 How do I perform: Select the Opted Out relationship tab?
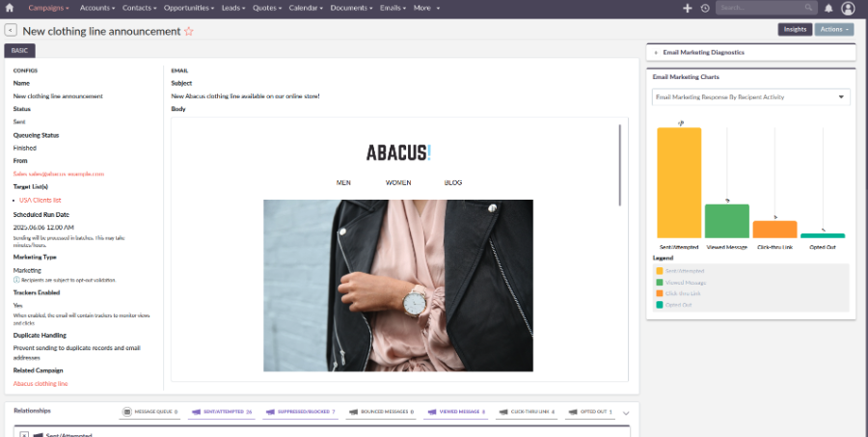tap(590, 412)
